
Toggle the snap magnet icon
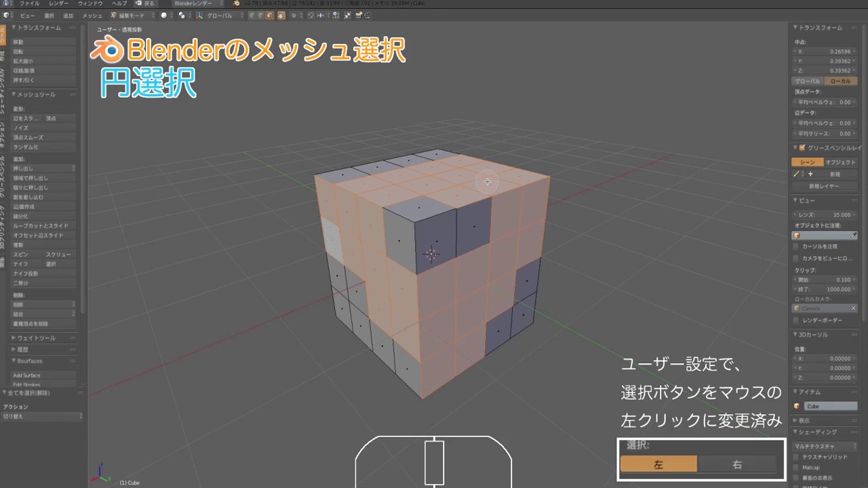point(311,15)
